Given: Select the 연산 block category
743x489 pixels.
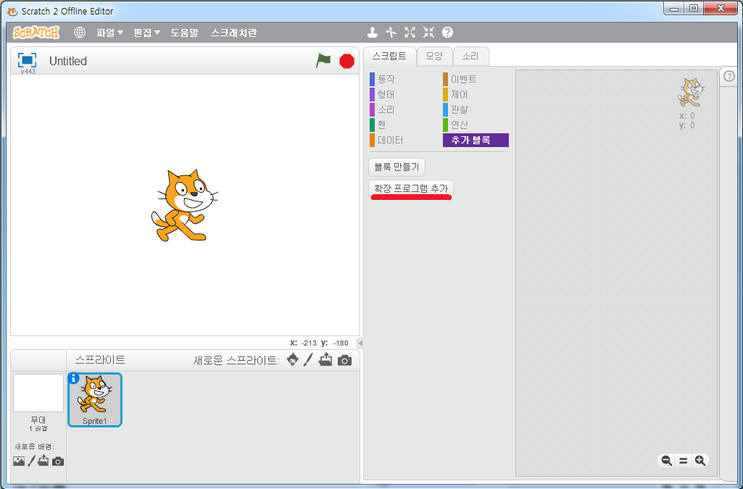Looking at the screenshot, I should tap(456, 125).
